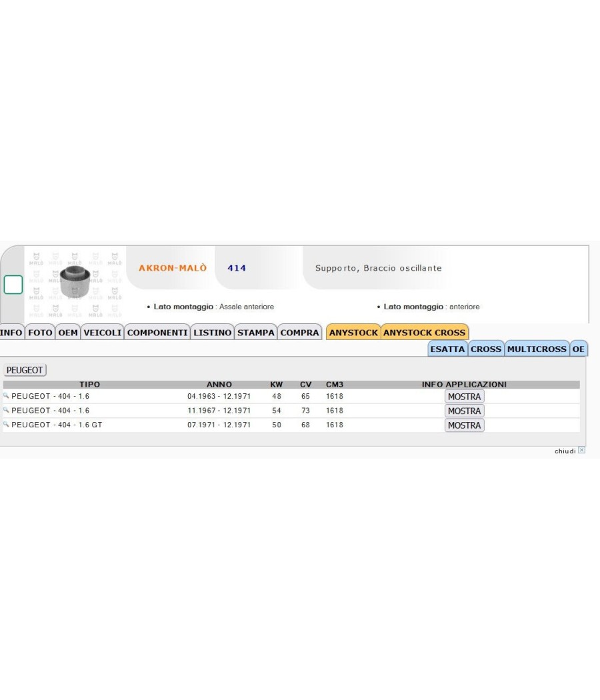Open the INFO tab

(11, 333)
